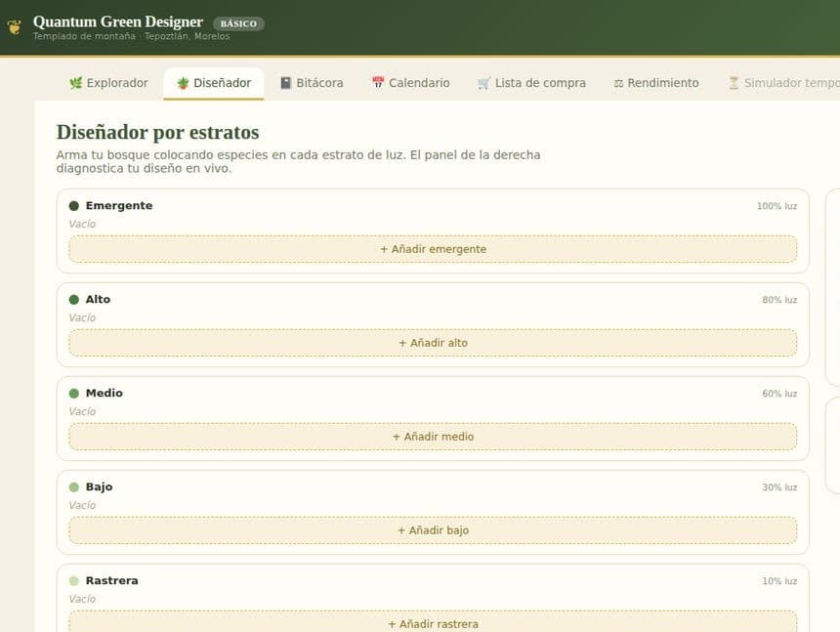Click the Quantum Green Designer logo icon
The image size is (840, 632).
point(15,26)
